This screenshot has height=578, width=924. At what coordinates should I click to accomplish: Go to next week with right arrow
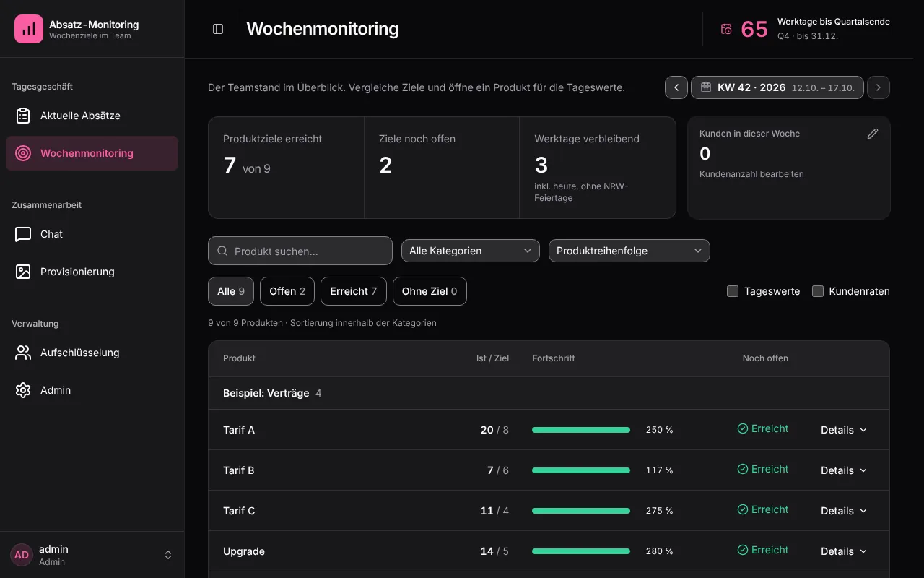pyautogui.click(x=879, y=87)
